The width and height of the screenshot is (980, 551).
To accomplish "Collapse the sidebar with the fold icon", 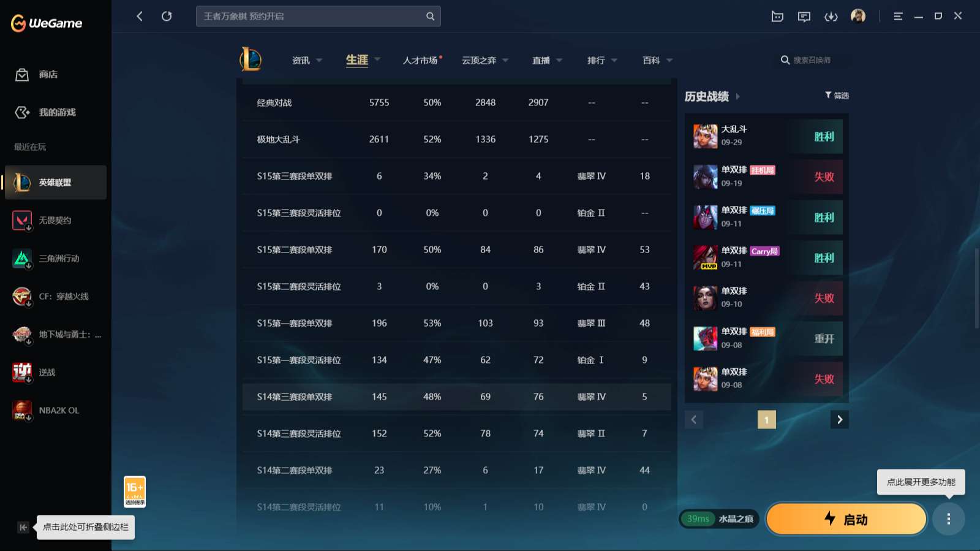I will tap(23, 527).
